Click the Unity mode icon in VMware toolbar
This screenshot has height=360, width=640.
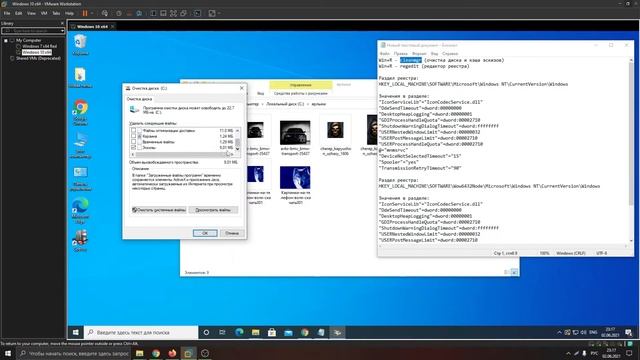[x=184, y=13]
